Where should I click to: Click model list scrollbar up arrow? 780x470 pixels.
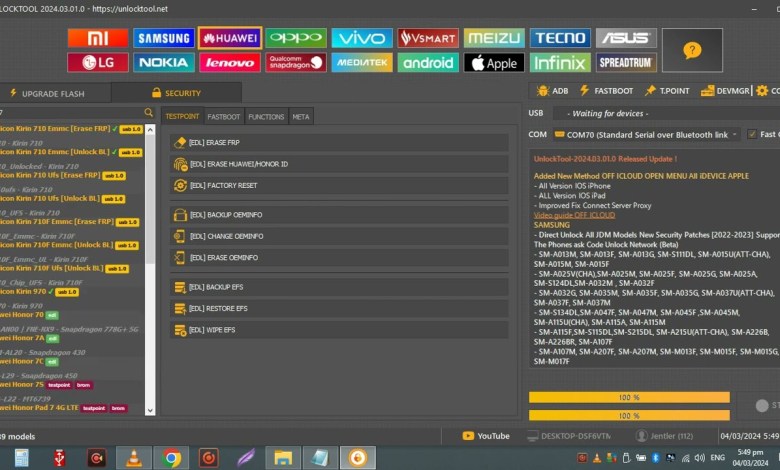pos(150,130)
